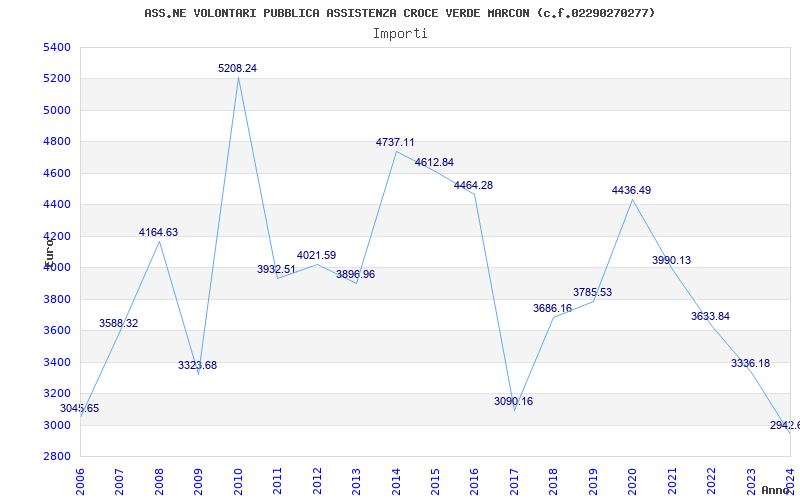This screenshot has width=800, height=500.
Task: Select the 2010 x-axis year label
Action: pyautogui.click(x=238, y=481)
